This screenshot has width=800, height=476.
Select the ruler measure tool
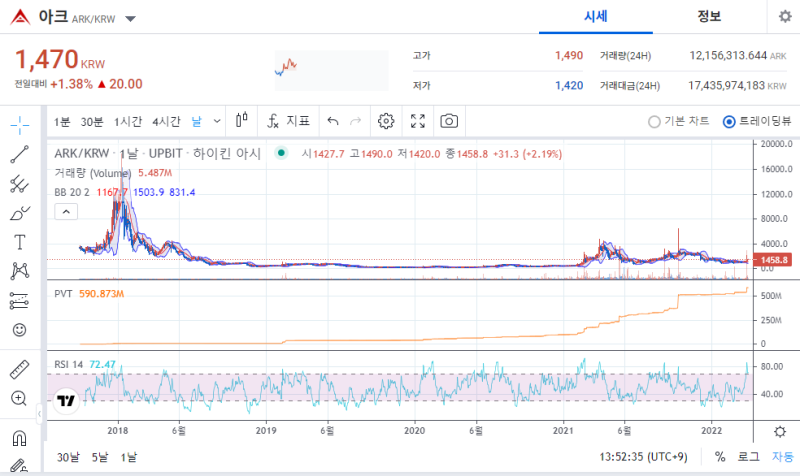[x=19, y=369]
